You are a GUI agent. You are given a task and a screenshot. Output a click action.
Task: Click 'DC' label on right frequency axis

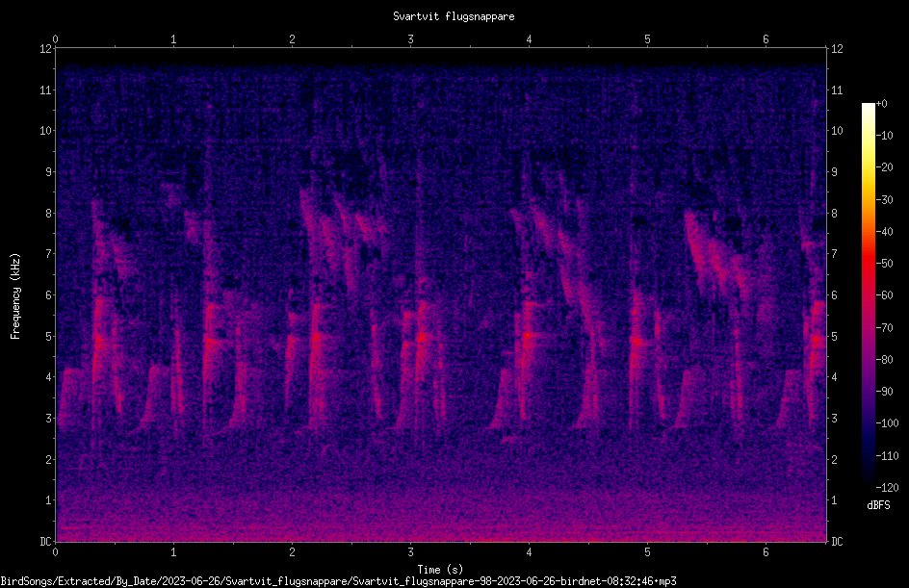[837, 542]
